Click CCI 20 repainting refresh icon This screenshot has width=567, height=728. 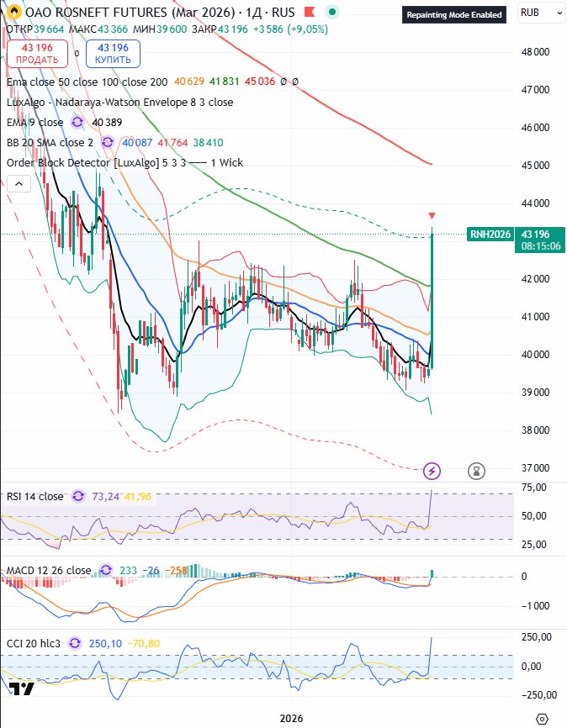point(75,643)
